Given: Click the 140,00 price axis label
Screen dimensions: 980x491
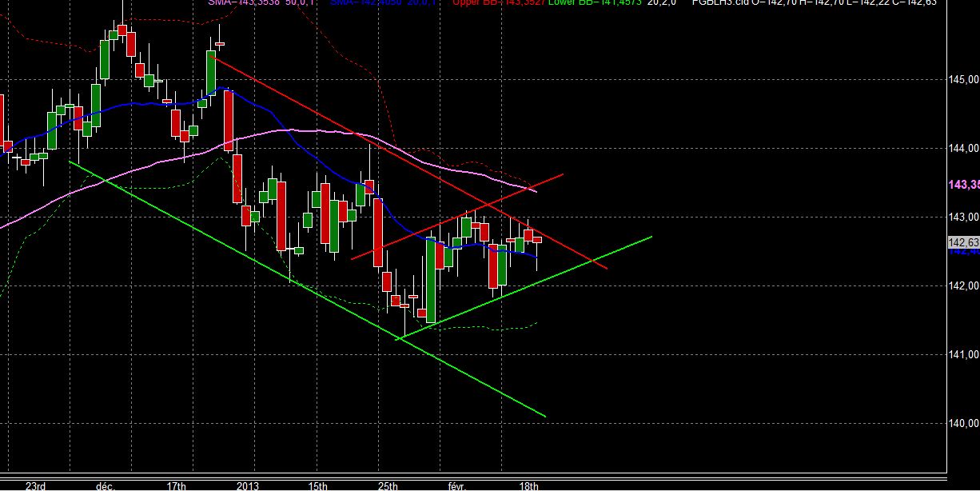Looking at the screenshot, I should pyautogui.click(x=963, y=423).
